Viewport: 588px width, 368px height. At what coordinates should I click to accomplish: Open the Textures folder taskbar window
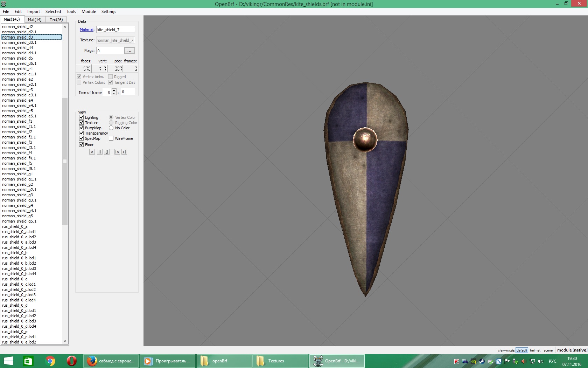point(280,361)
